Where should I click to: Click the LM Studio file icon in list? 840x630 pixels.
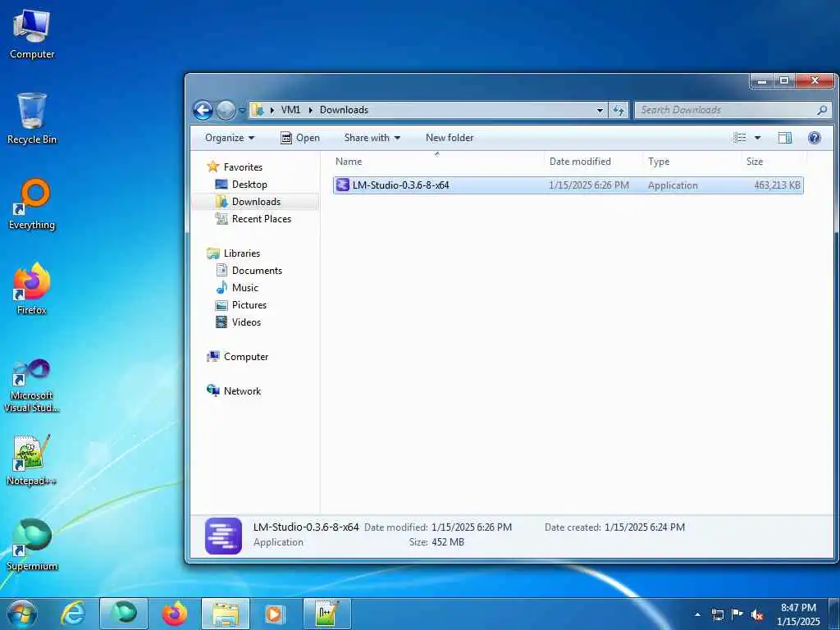[342, 185]
